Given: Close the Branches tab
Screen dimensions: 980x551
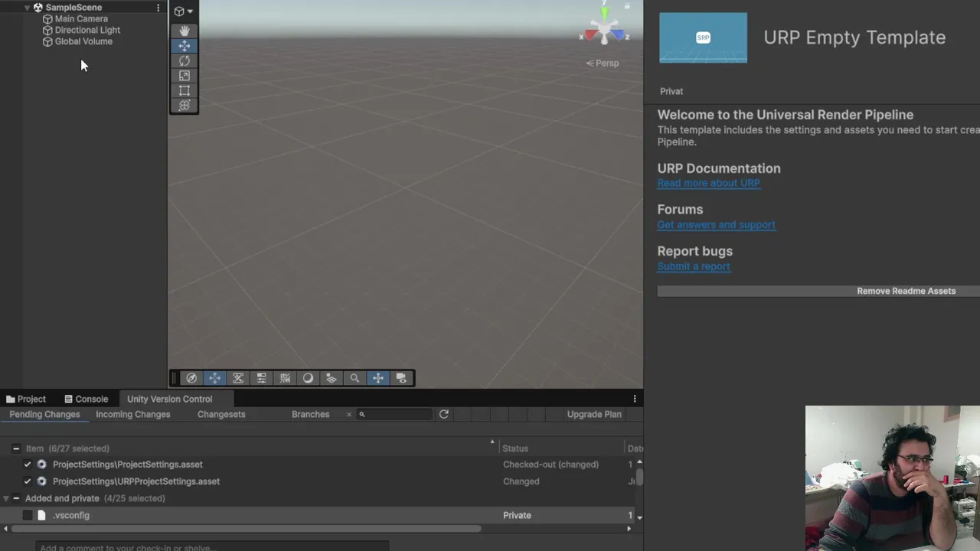Looking at the screenshot, I should (x=349, y=414).
